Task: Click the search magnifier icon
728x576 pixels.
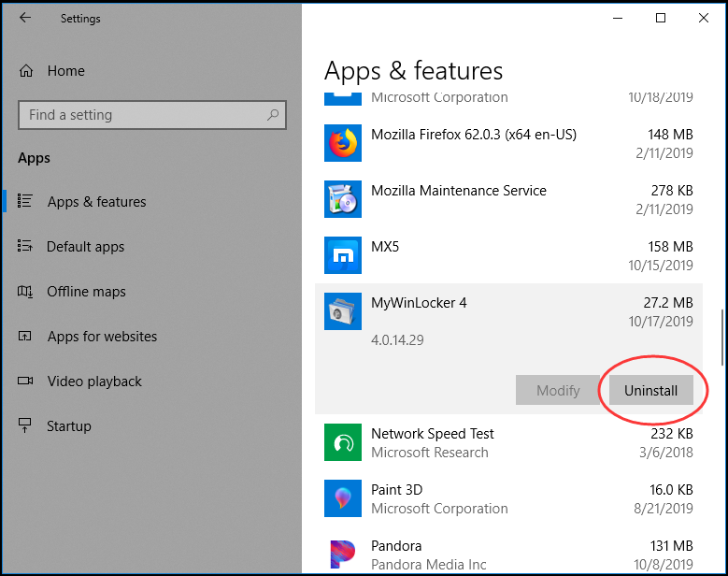Action: pos(273,114)
